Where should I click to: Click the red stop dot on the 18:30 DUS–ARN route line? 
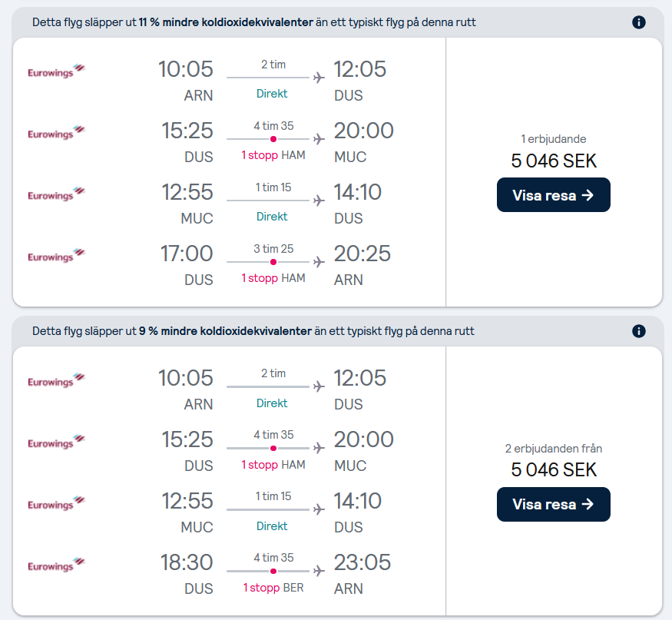pos(272,571)
